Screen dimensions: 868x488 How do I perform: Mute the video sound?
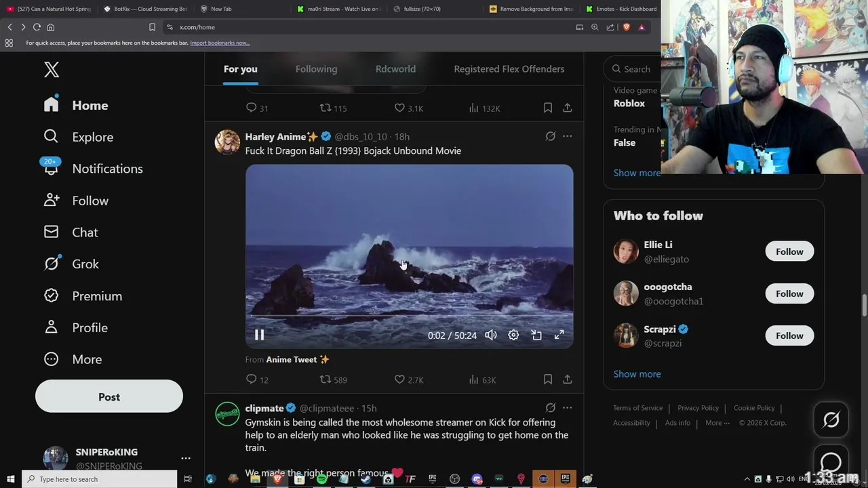pyautogui.click(x=491, y=335)
